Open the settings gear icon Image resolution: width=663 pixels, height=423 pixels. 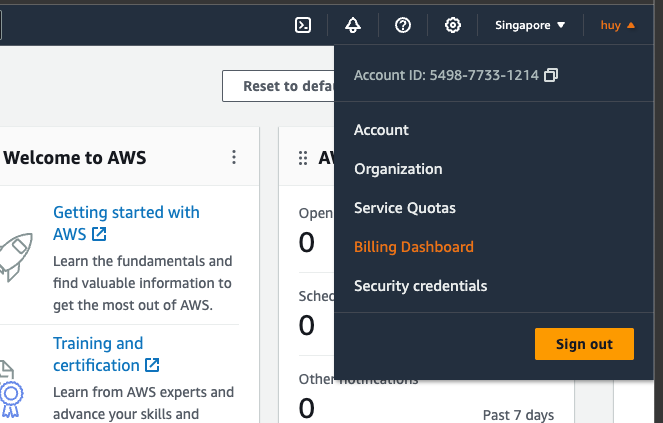[x=453, y=25]
